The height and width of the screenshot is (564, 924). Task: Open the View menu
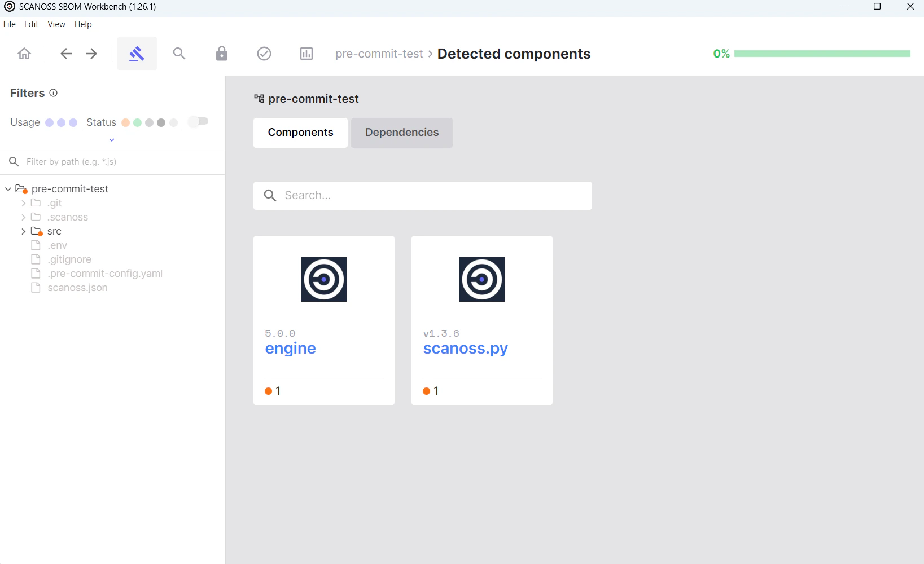(x=56, y=24)
